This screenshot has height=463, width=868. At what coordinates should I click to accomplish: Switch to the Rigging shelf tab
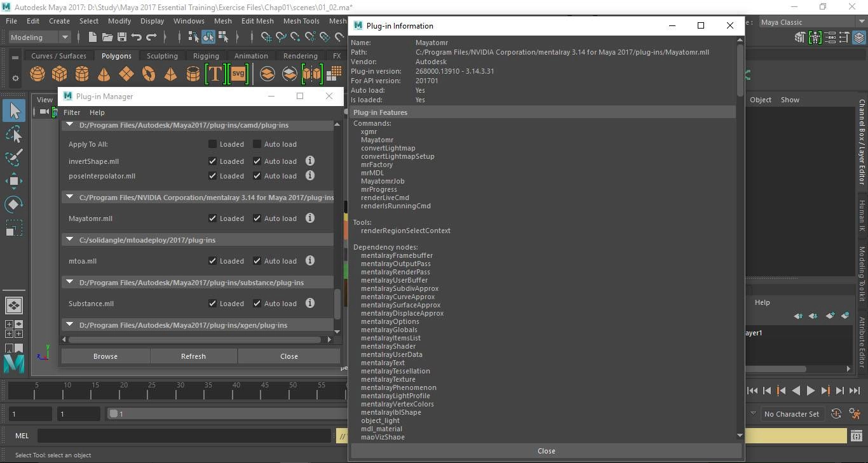click(x=206, y=56)
